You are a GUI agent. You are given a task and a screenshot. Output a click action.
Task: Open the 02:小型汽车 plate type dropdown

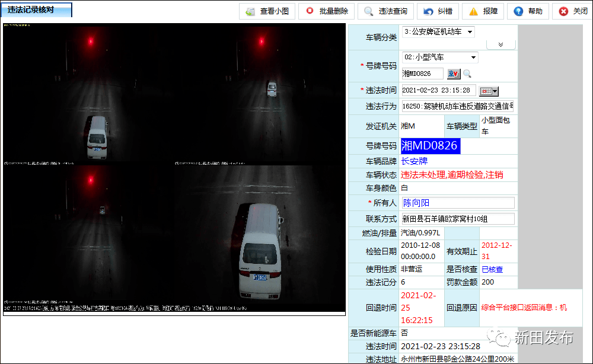(440, 57)
